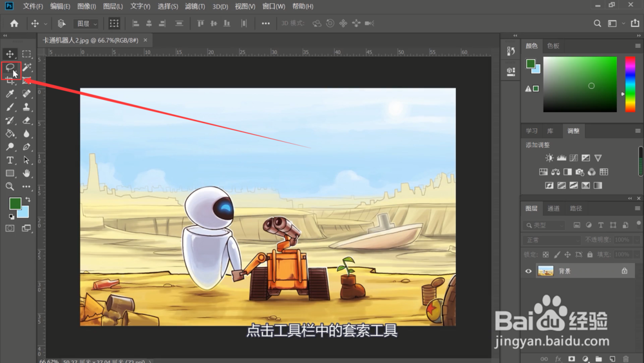Add a Levels adjustment

(x=562, y=158)
